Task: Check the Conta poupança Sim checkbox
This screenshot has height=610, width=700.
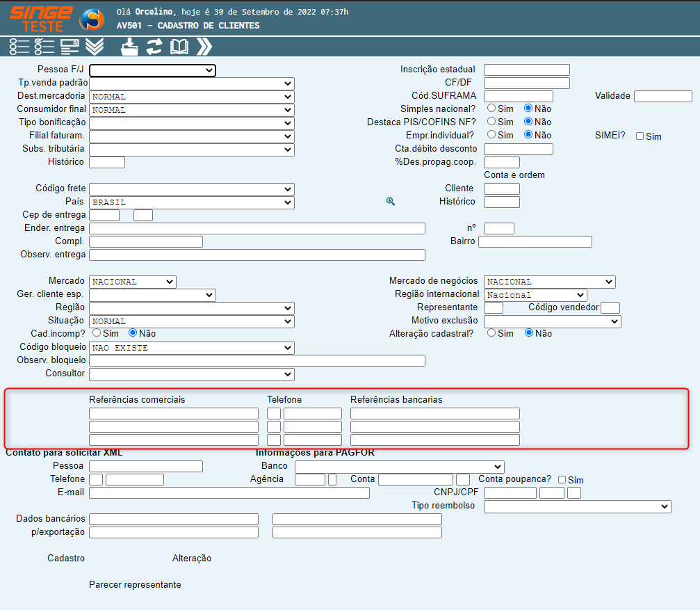Action: [x=562, y=480]
